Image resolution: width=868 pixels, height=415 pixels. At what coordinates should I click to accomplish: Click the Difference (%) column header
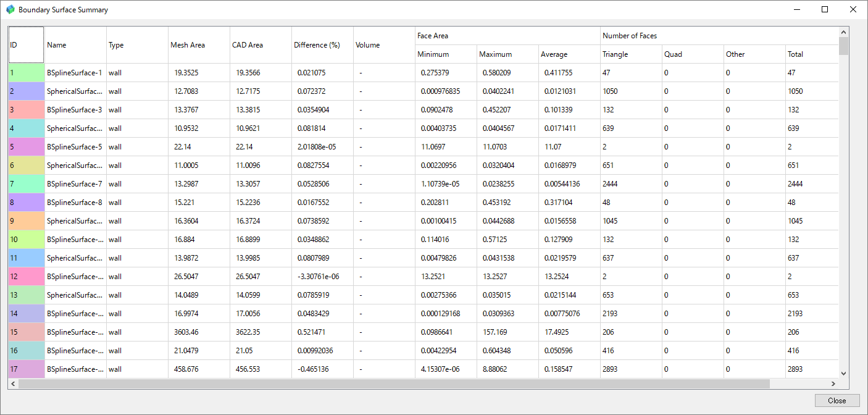[322, 45]
